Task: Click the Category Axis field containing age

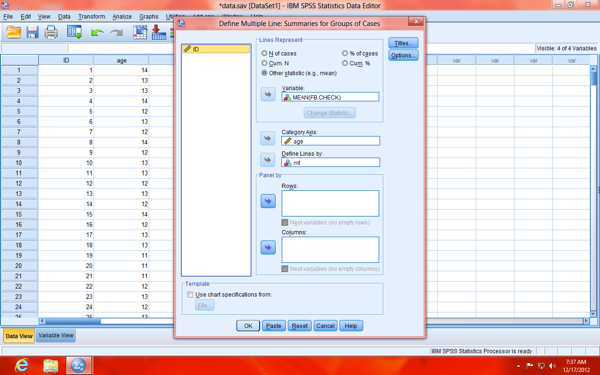Action: click(x=330, y=141)
